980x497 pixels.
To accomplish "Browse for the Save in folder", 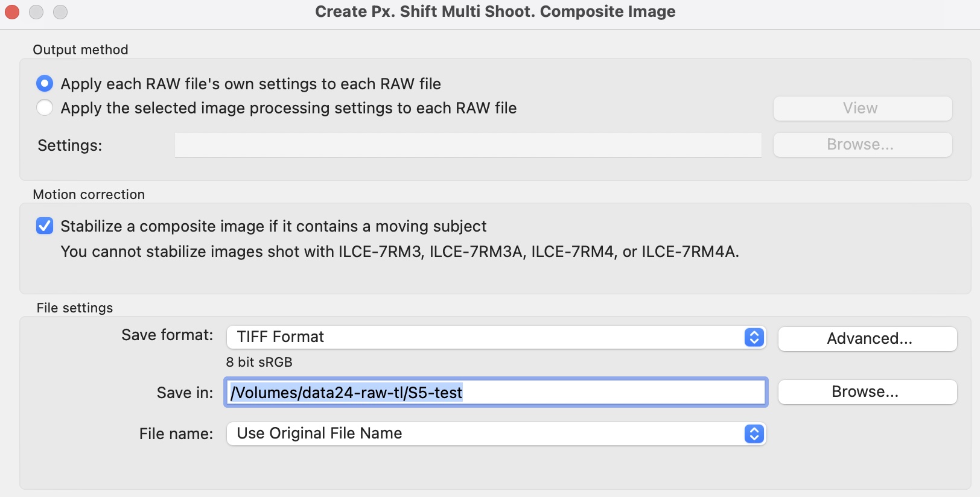I will tap(868, 392).
